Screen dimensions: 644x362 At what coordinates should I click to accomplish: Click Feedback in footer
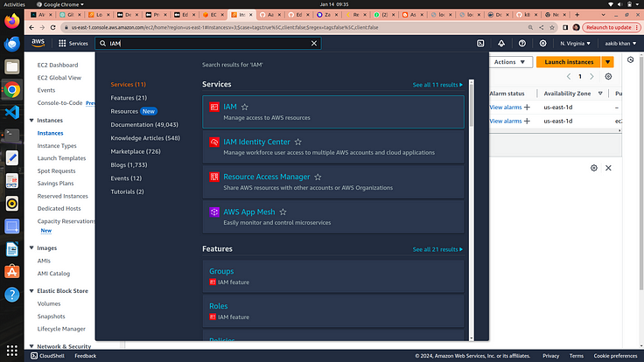pos(86,356)
